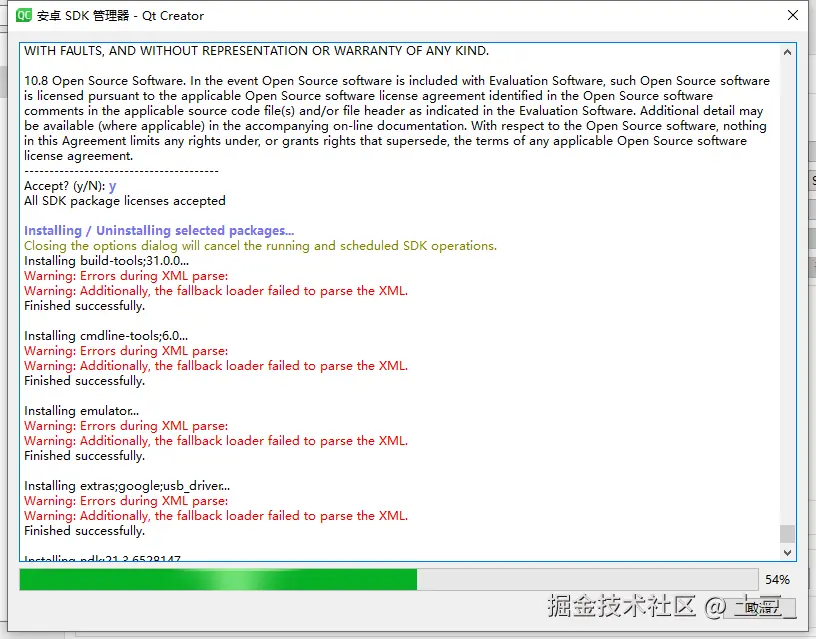This screenshot has height=639, width=816.
Task: Click 'Finished successfully.' under Installing emulator
Action: [x=84, y=456]
